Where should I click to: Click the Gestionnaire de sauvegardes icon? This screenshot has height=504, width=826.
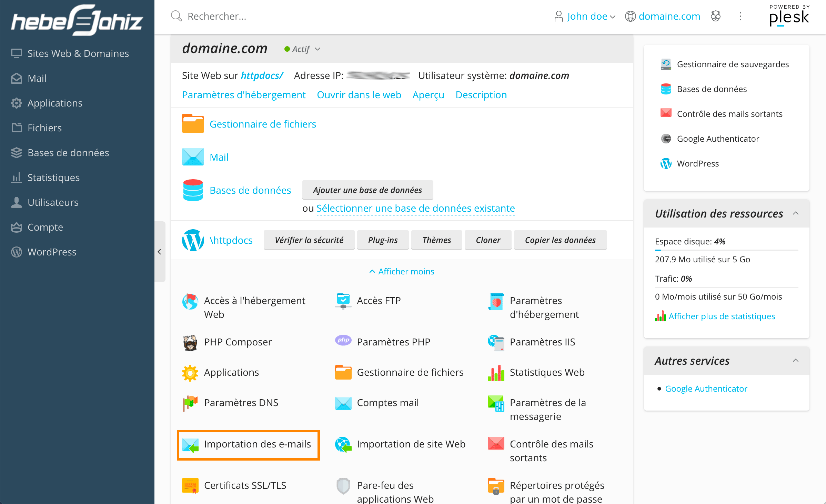pyautogui.click(x=666, y=64)
